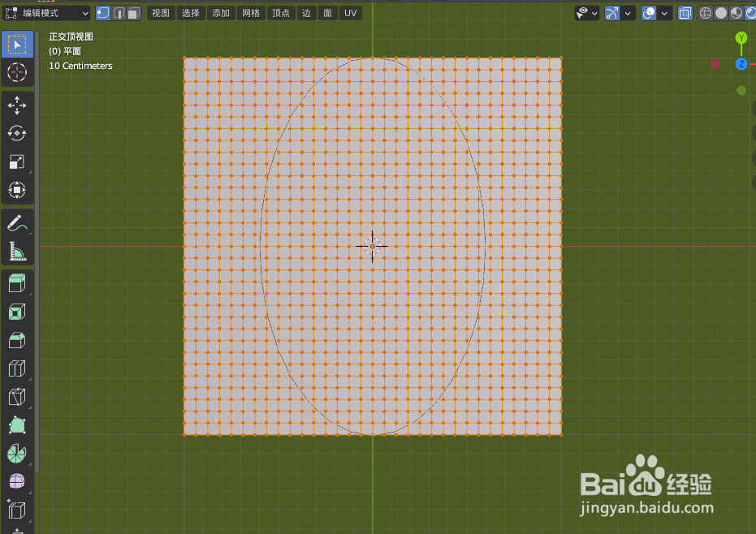Click the red negative X gizmo dot
The height and width of the screenshot is (534, 756).
coord(715,64)
